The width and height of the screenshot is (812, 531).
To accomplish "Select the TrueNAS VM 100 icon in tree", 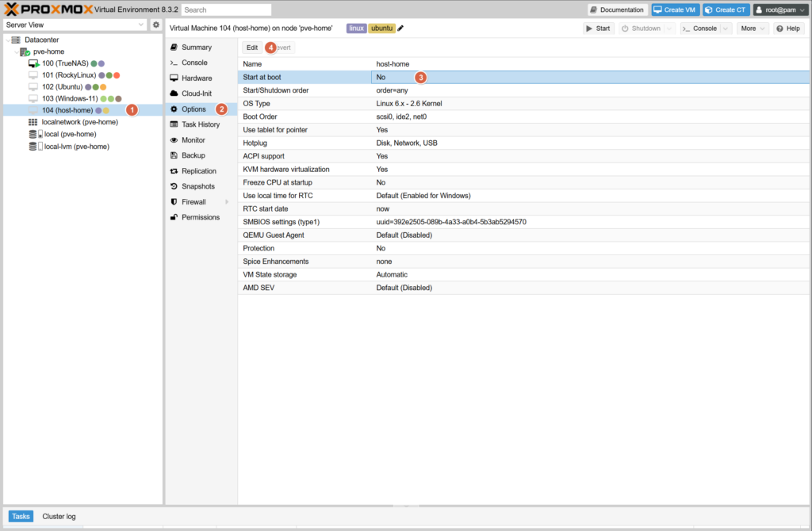I will pyautogui.click(x=33, y=63).
